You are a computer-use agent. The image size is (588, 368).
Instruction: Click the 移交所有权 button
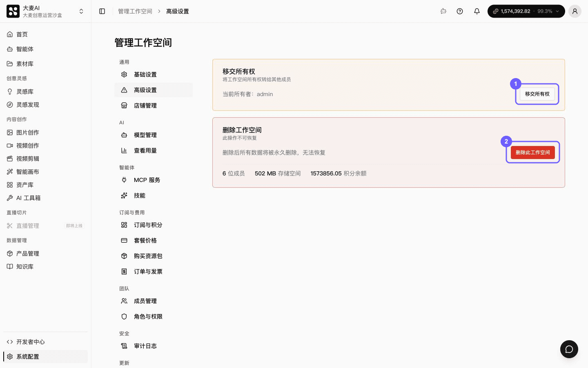click(537, 94)
